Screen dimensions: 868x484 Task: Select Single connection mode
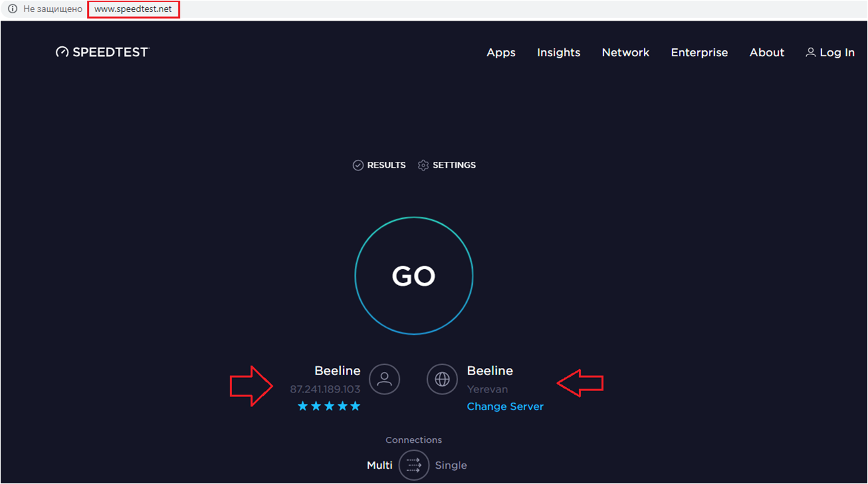(x=451, y=465)
